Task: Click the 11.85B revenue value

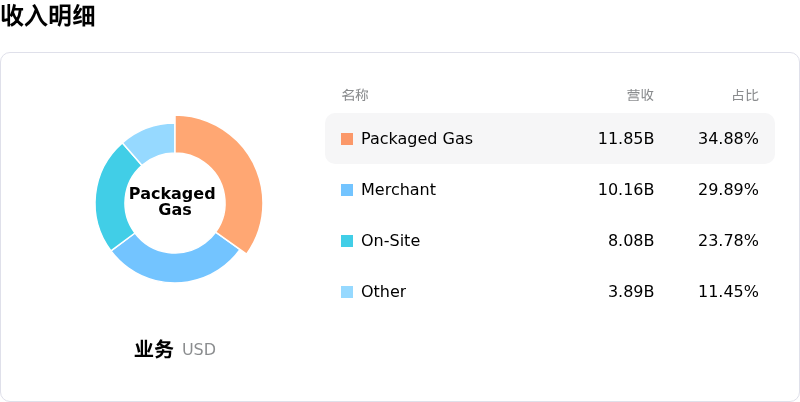Action: click(626, 139)
